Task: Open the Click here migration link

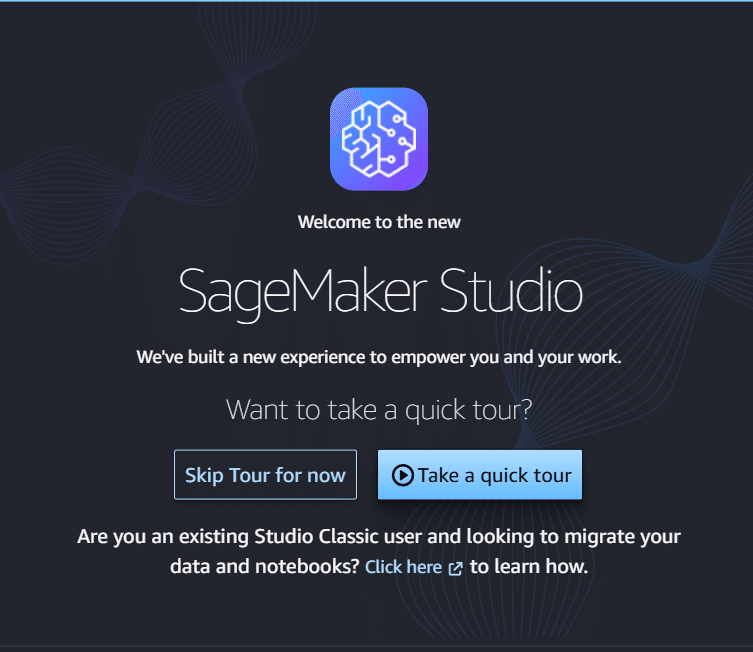Action: click(x=403, y=567)
